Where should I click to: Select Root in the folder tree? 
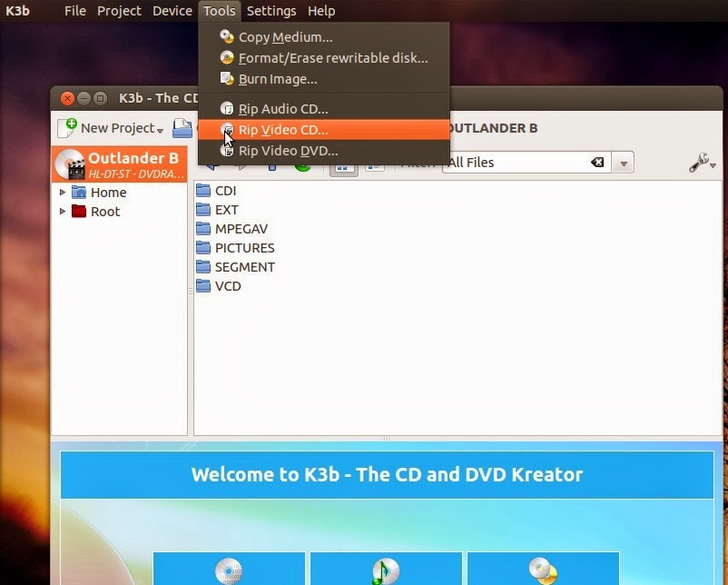(105, 212)
